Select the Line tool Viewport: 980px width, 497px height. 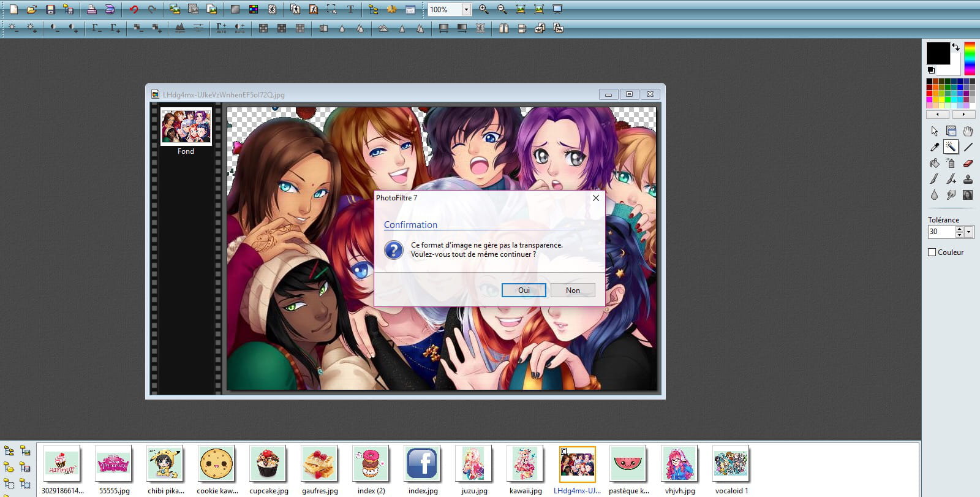tap(968, 146)
